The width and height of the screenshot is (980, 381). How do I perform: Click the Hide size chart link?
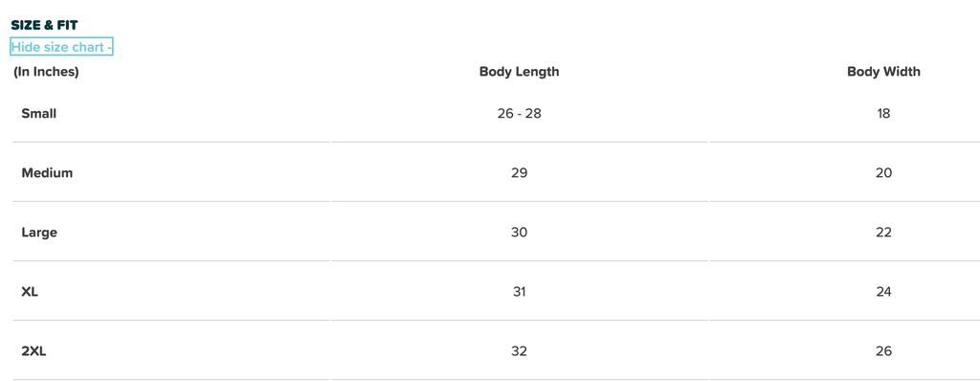point(61,47)
